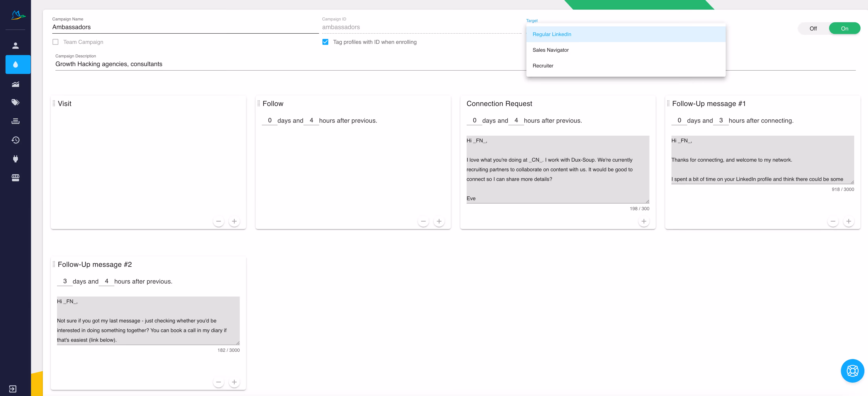
Task: Click the Follow card drag handle
Action: [x=258, y=103]
